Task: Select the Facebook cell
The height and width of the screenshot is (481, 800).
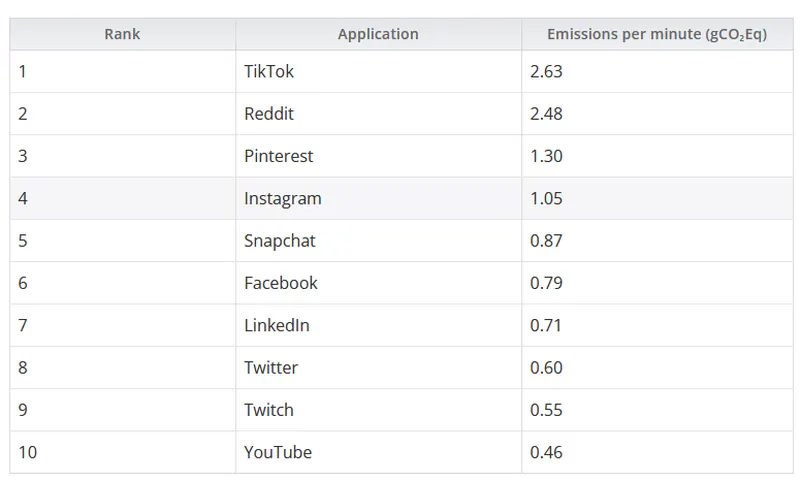Action: (x=281, y=283)
